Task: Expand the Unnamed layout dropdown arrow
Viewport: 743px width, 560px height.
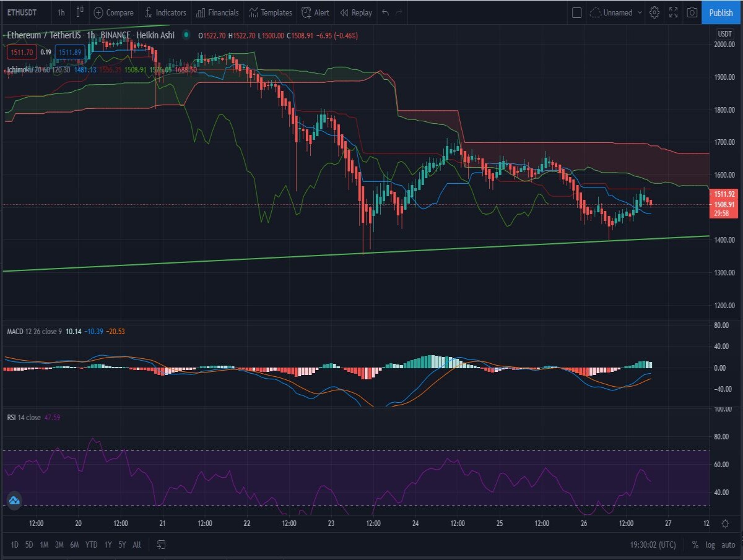Action: click(640, 12)
